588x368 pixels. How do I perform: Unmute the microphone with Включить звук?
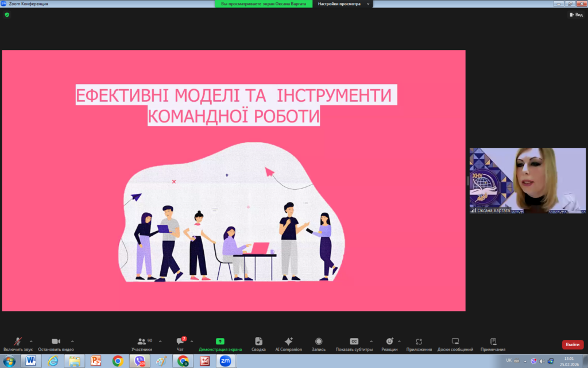18,342
